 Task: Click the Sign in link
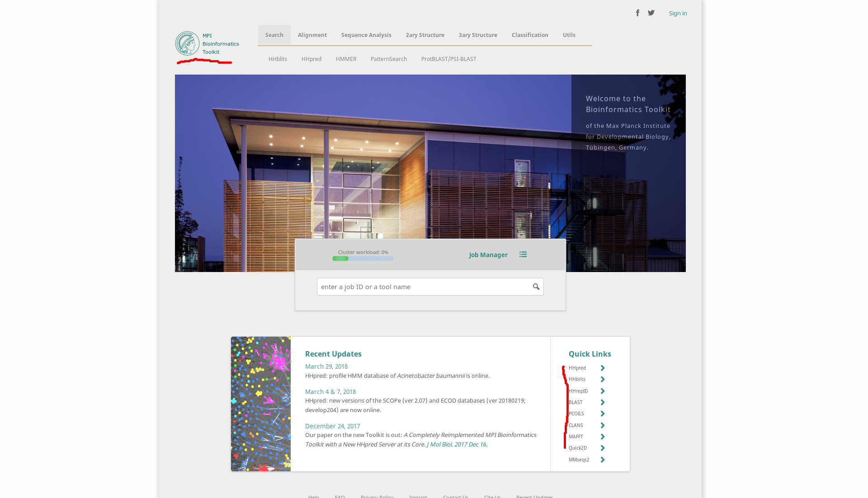point(678,14)
